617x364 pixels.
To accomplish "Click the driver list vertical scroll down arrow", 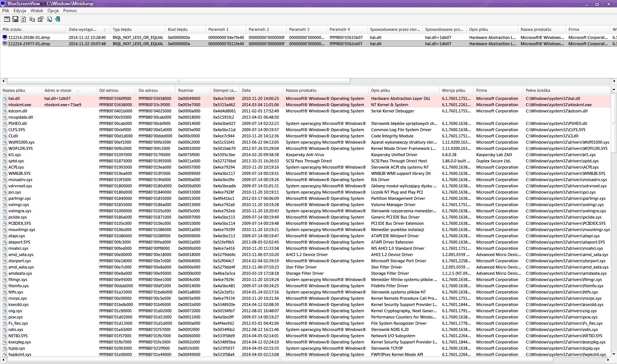I will [614, 354].
